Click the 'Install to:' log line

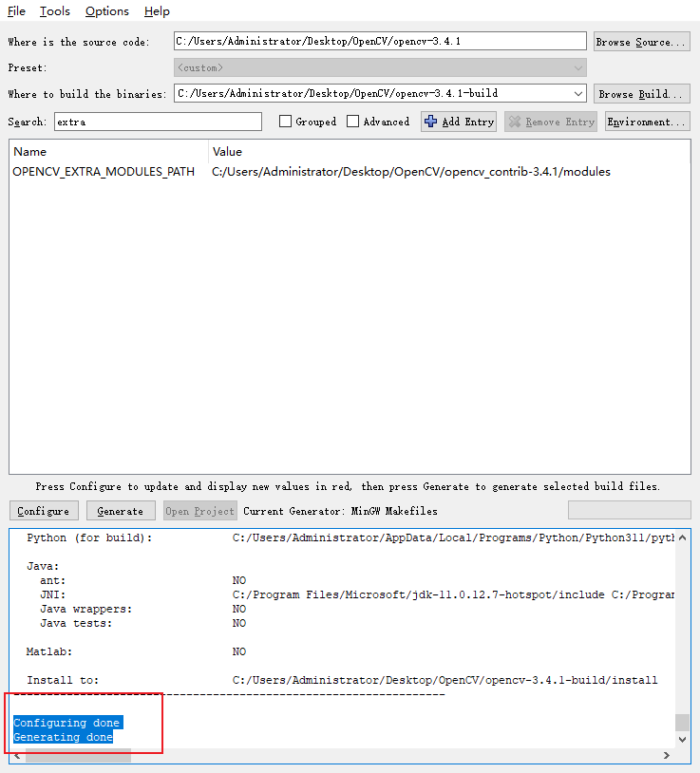pyautogui.click(x=342, y=680)
